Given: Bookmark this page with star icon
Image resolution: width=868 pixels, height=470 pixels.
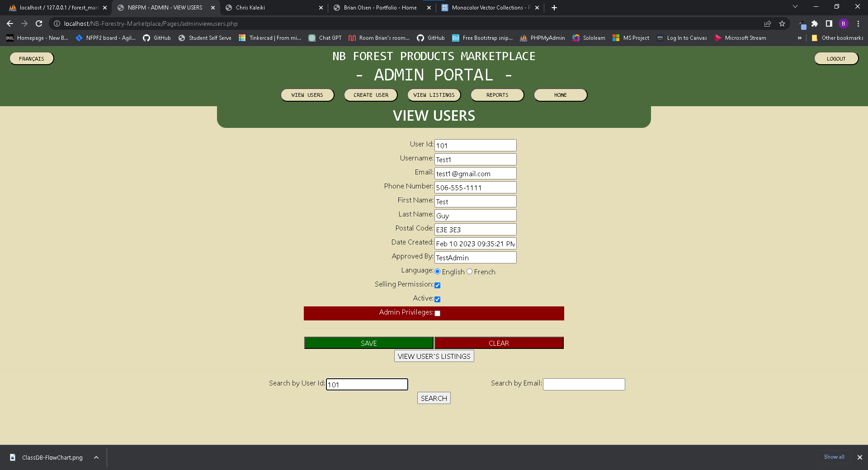Looking at the screenshot, I should click(x=782, y=23).
